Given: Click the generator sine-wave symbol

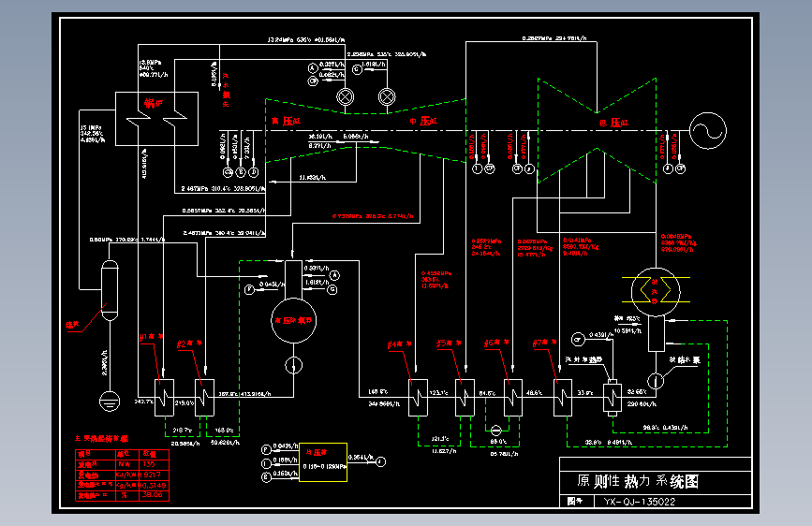Looking at the screenshot, I should point(708,130).
